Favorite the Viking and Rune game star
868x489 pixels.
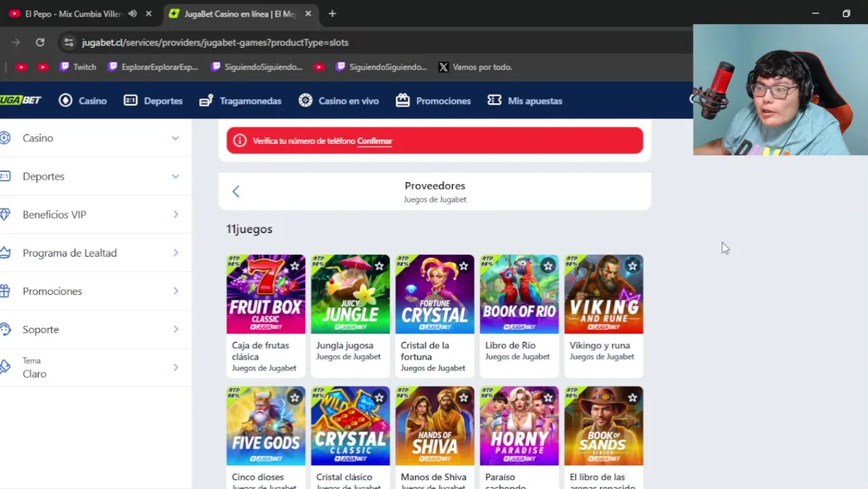click(x=632, y=266)
